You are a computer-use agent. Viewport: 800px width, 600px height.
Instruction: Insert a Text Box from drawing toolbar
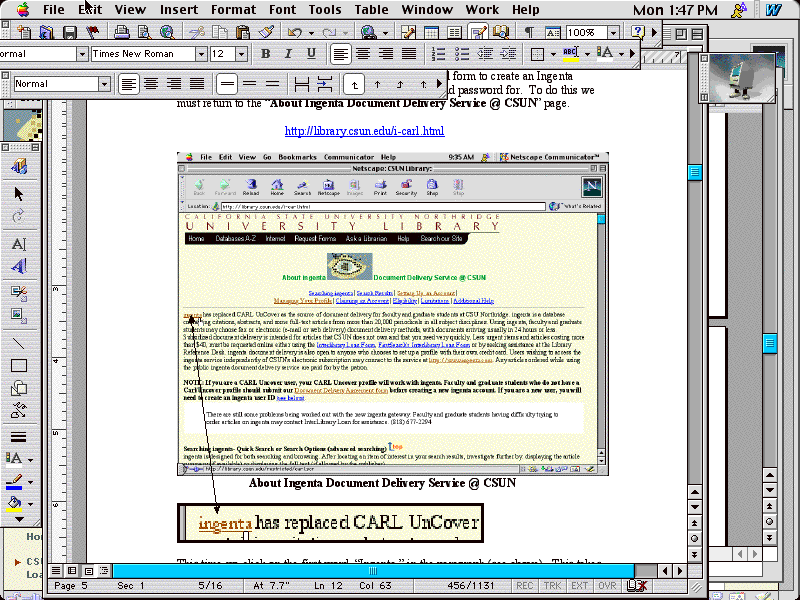(x=19, y=244)
